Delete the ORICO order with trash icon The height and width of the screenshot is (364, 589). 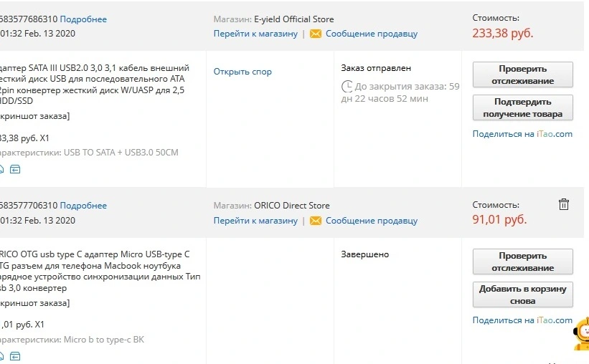pyautogui.click(x=563, y=204)
